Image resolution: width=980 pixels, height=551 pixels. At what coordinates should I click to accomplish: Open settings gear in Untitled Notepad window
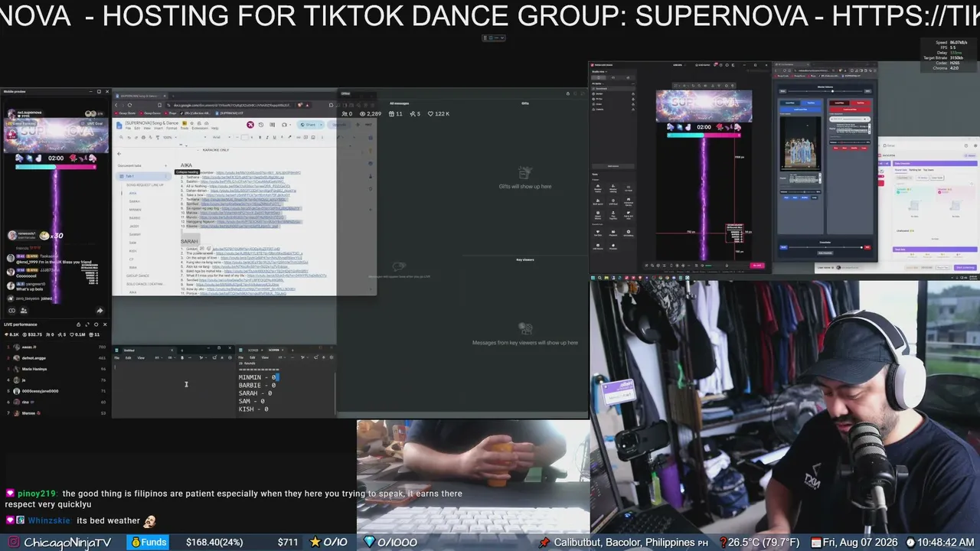point(230,357)
